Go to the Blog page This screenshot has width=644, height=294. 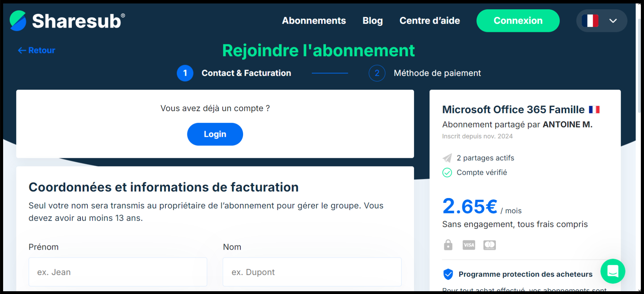pyautogui.click(x=372, y=21)
